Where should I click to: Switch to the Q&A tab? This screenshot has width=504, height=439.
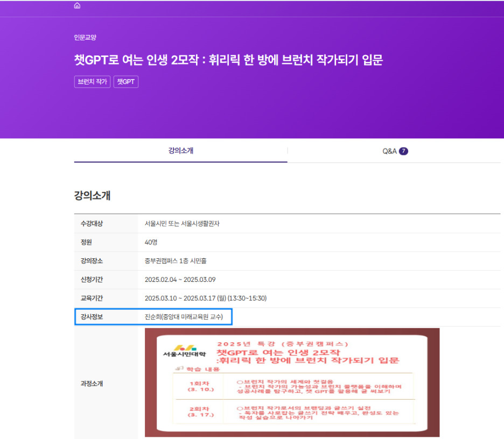pyautogui.click(x=395, y=151)
